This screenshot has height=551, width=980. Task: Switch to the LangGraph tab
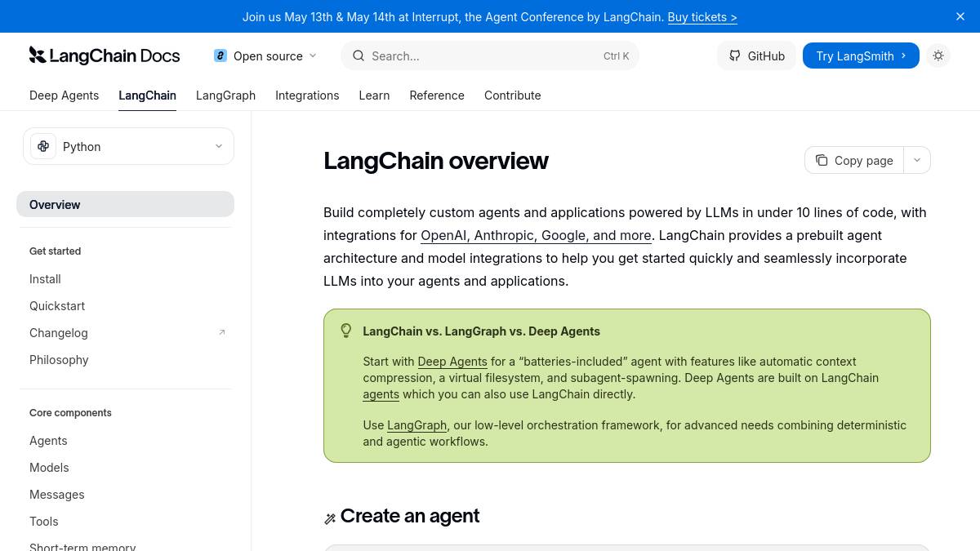[225, 96]
